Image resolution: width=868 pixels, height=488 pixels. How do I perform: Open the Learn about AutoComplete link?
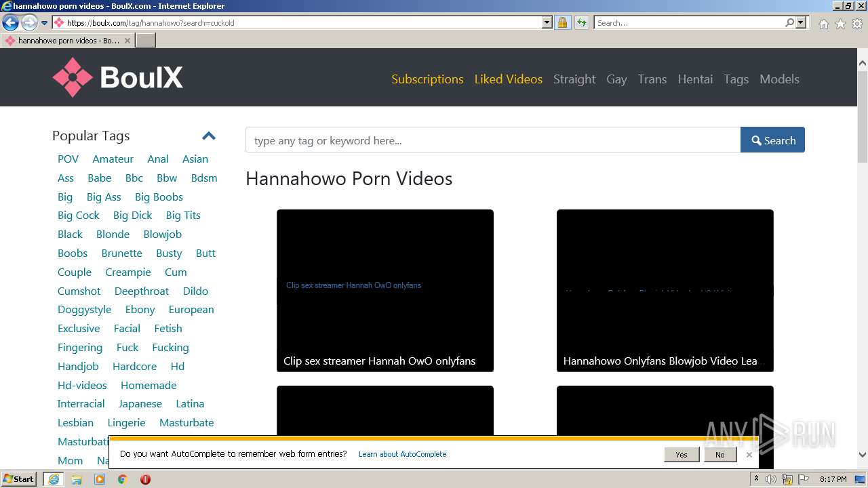click(402, 454)
